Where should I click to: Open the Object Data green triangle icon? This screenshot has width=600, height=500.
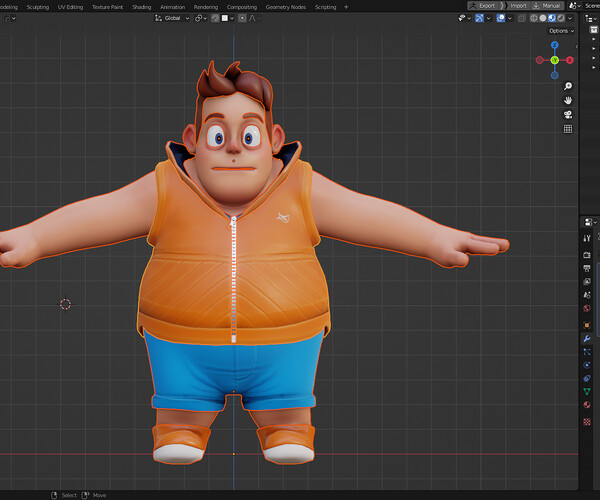click(587, 391)
